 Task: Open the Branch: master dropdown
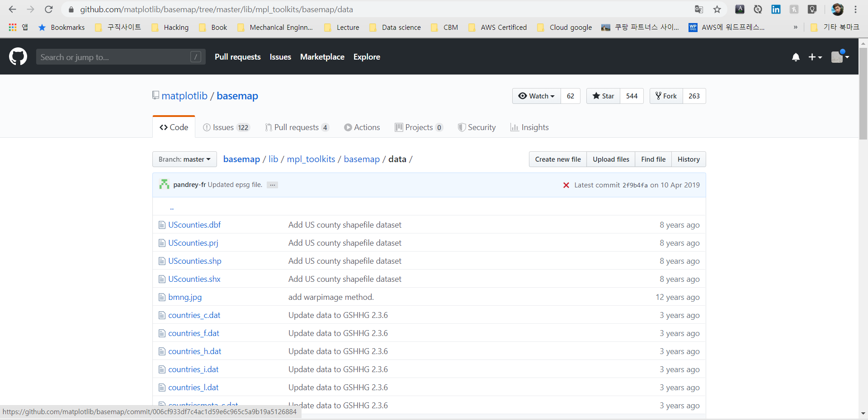coord(184,159)
